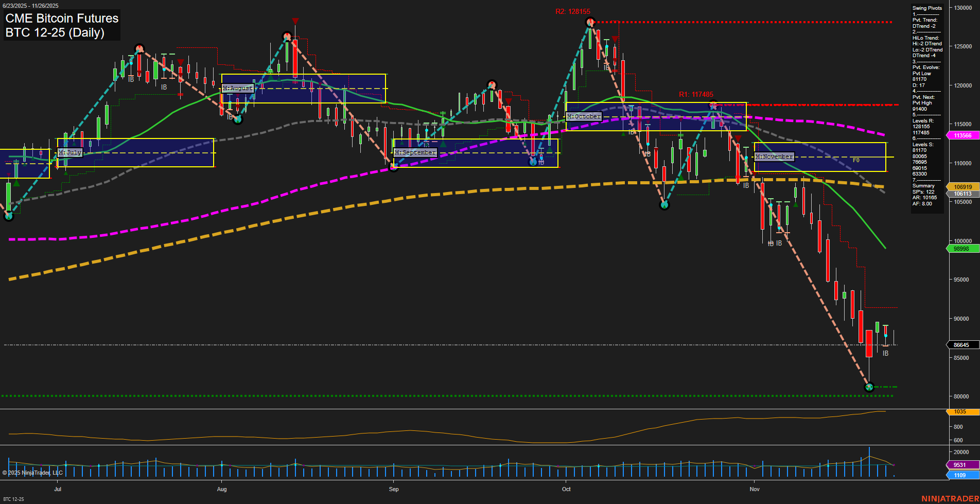Screen dimensions: 980x504
Task: Click the M:September label box
Action: tap(415, 152)
